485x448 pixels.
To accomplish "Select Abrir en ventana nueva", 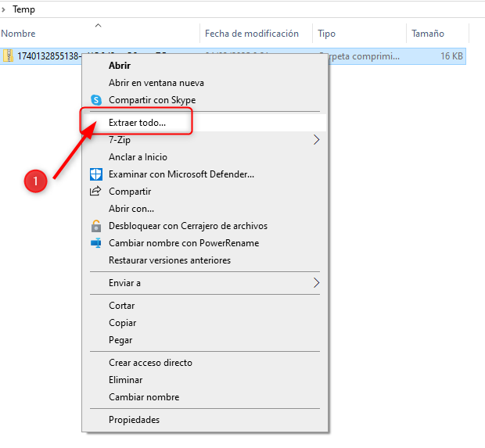I will click(156, 83).
